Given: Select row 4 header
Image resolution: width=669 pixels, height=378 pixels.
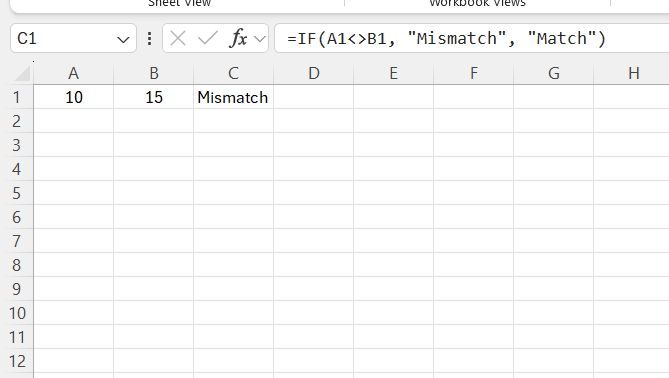Looking at the screenshot, I should tap(17, 169).
